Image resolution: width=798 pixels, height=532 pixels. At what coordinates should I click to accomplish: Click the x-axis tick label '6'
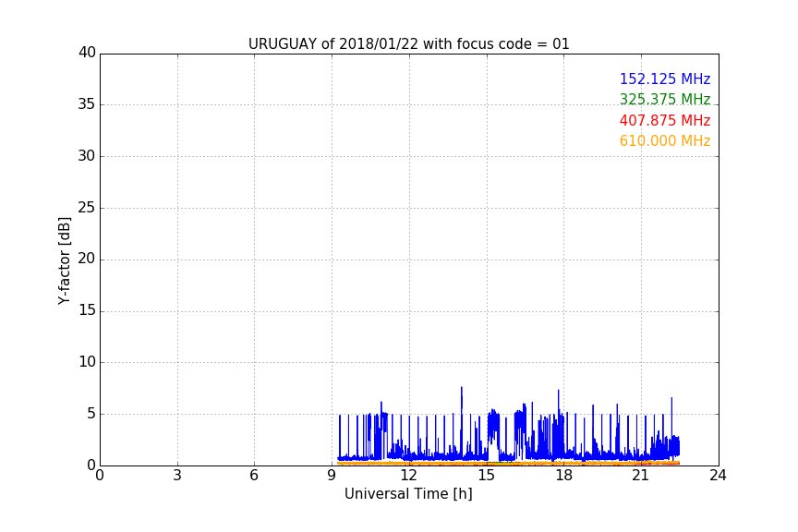point(254,476)
